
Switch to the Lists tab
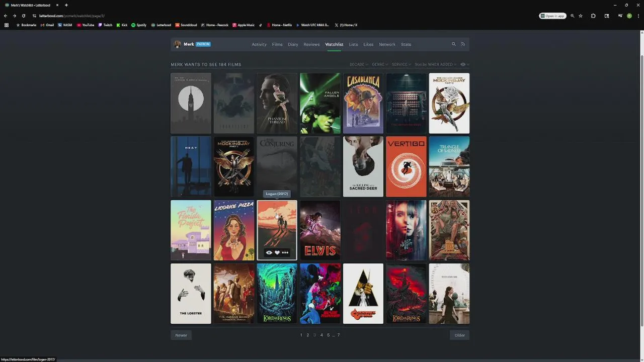(x=354, y=44)
